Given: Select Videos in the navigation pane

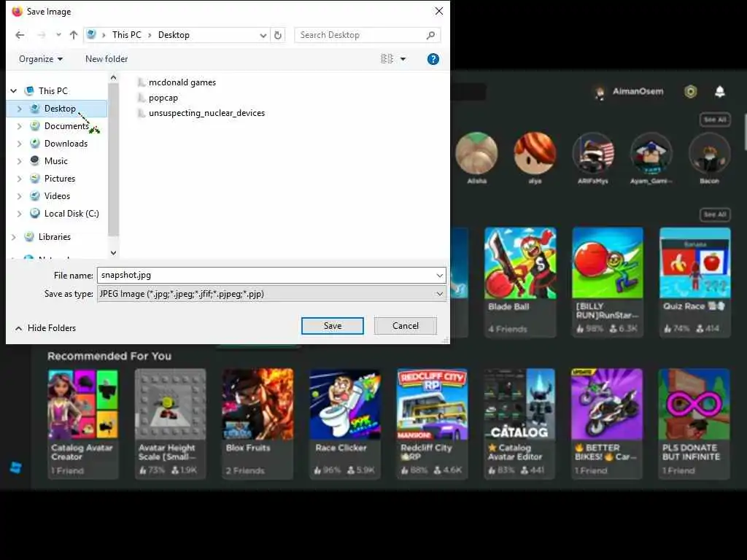Looking at the screenshot, I should point(57,195).
